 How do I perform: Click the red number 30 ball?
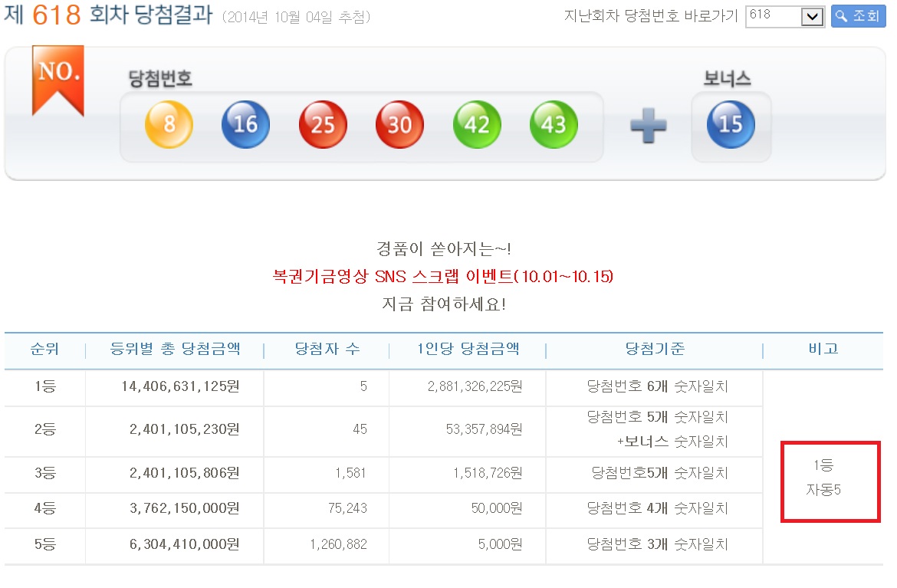[399, 124]
